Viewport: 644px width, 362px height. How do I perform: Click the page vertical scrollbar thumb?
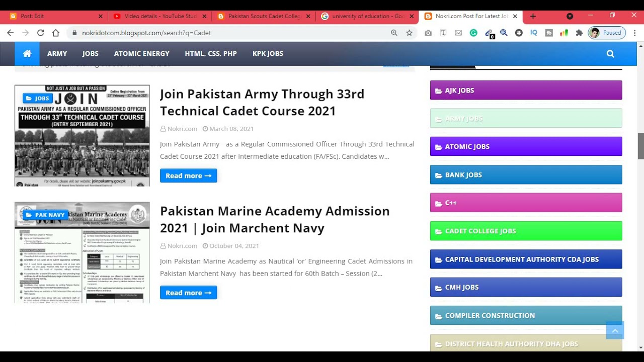pos(640,146)
